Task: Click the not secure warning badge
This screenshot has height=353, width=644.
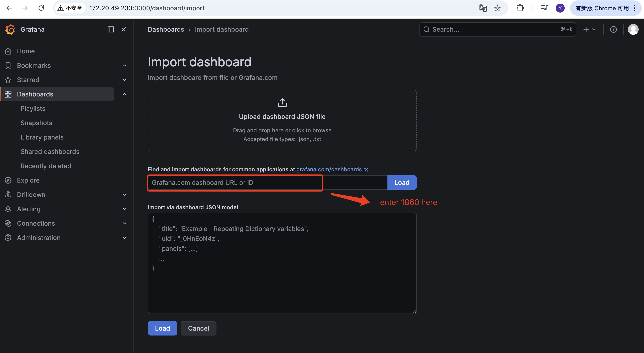Action: pyautogui.click(x=69, y=8)
